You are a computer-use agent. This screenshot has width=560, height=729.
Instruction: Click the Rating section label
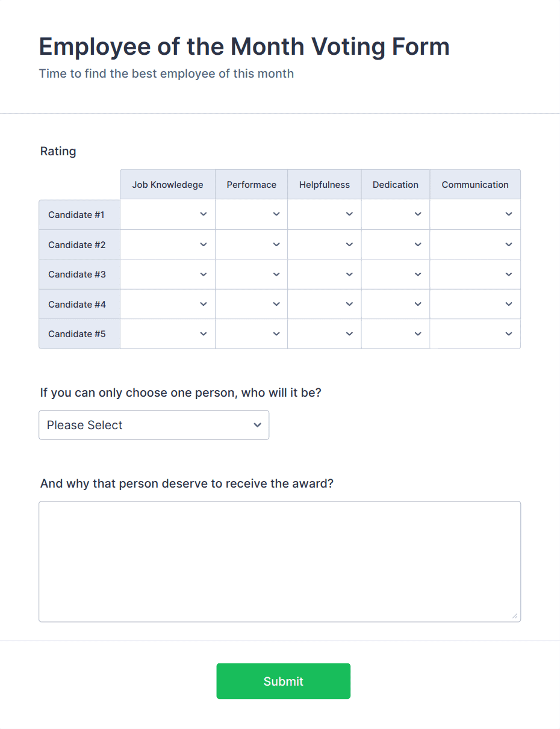58,151
